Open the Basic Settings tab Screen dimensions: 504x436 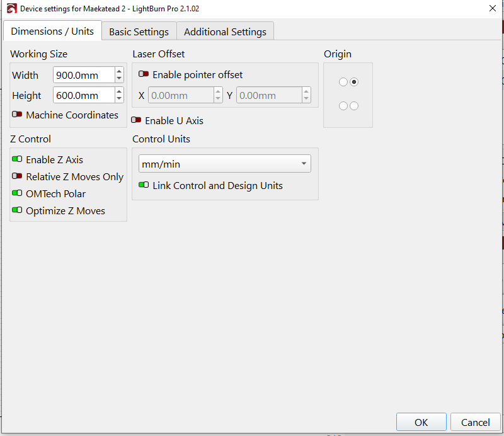pos(139,32)
